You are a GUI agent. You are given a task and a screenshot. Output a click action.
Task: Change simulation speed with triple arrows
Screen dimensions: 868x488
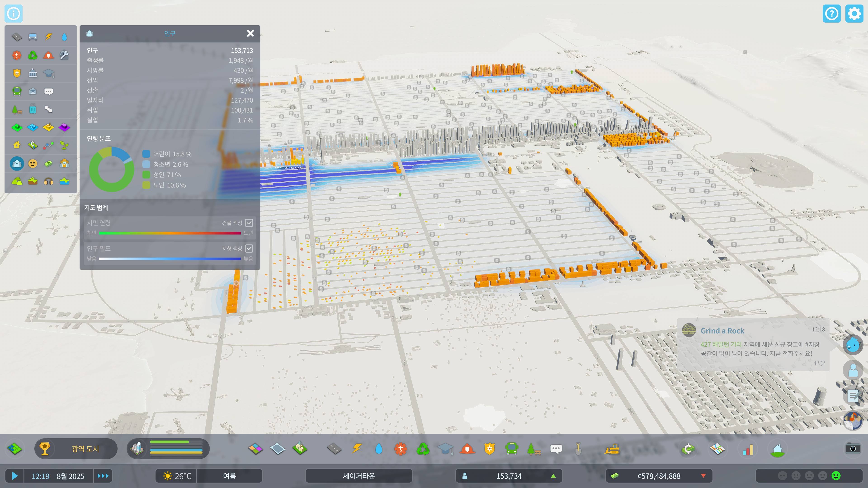103,476
